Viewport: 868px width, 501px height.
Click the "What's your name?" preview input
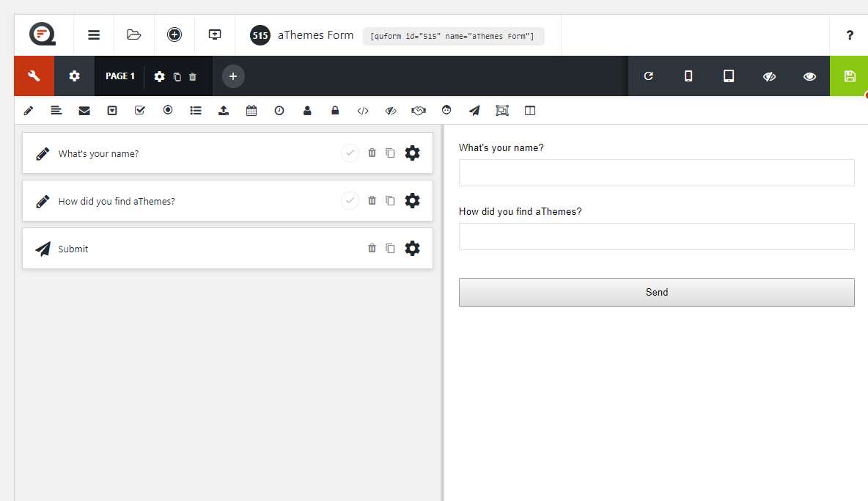point(657,172)
